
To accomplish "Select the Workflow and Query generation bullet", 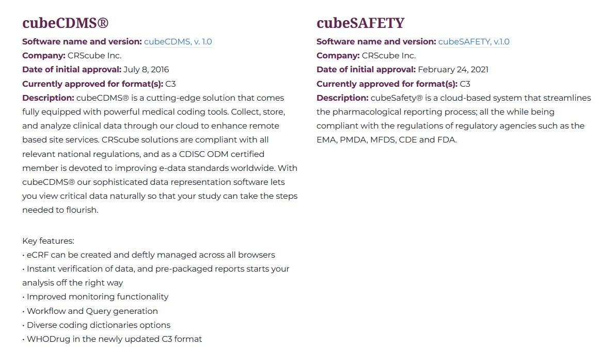I will [92, 311].
